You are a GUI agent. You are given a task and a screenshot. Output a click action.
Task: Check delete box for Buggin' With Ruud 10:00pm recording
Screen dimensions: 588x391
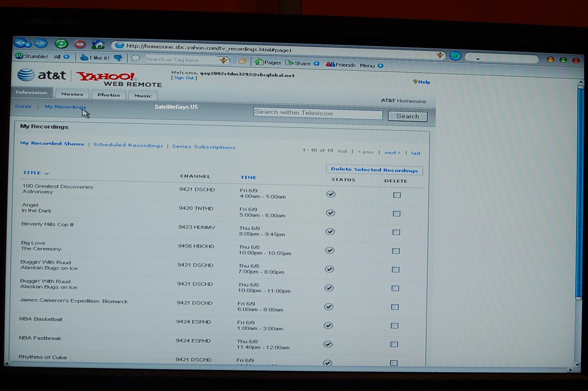pos(395,288)
